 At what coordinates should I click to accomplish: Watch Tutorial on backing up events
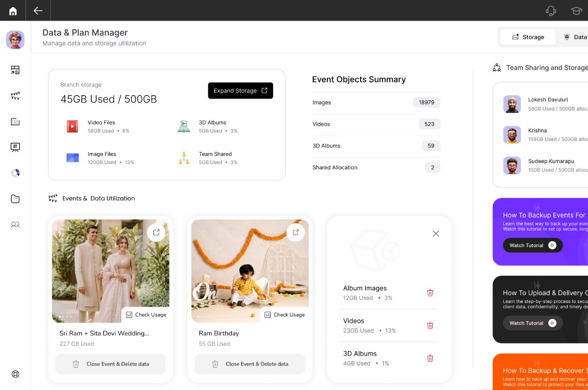532,245
